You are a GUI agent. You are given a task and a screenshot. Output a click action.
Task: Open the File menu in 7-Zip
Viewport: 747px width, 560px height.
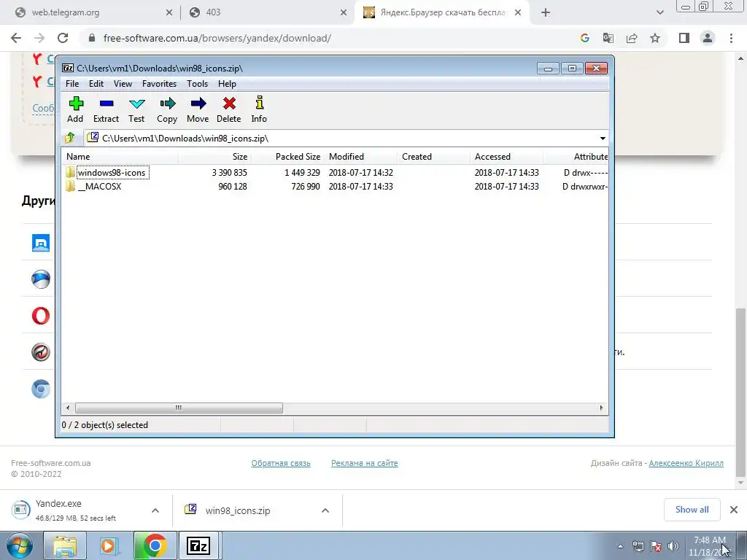click(72, 84)
